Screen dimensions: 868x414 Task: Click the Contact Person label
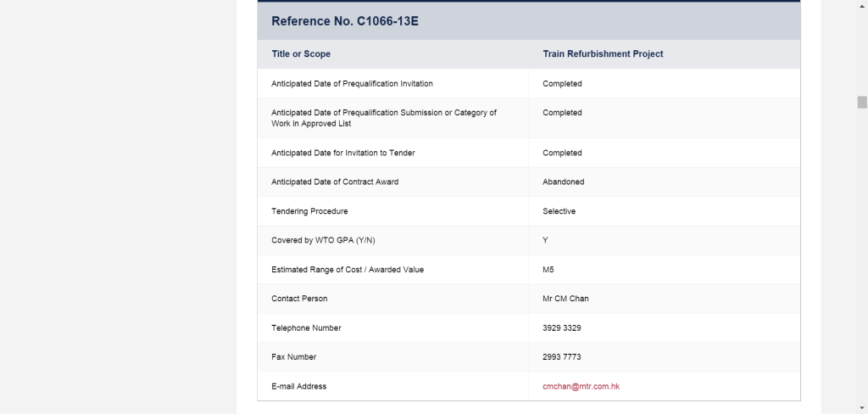(x=299, y=299)
